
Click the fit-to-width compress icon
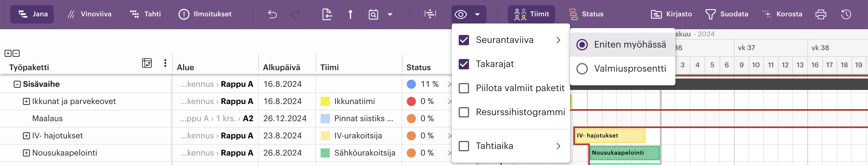[430, 14]
